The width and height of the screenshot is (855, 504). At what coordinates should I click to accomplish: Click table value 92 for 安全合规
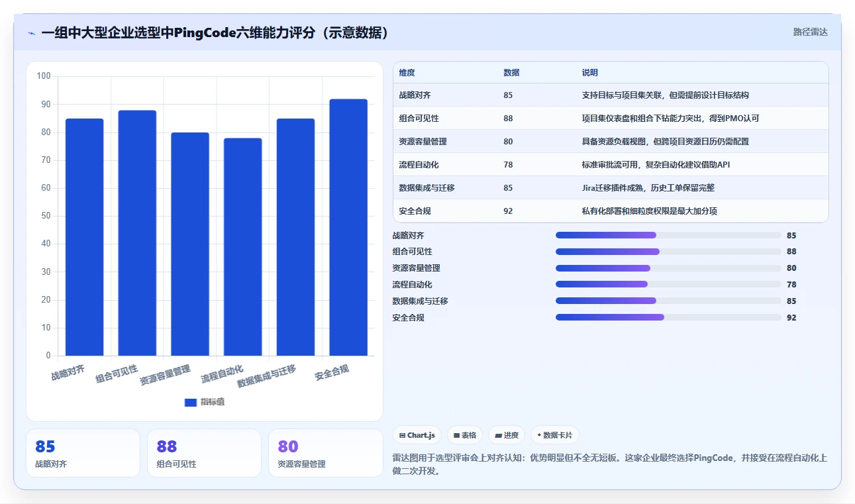click(x=508, y=211)
